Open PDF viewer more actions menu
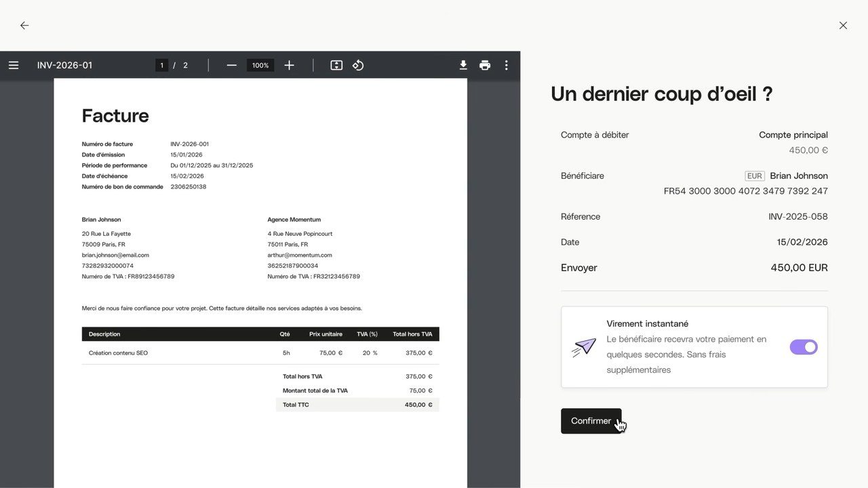Image resolution: width=868 pixels, height=488 pixels. point(506,65)
